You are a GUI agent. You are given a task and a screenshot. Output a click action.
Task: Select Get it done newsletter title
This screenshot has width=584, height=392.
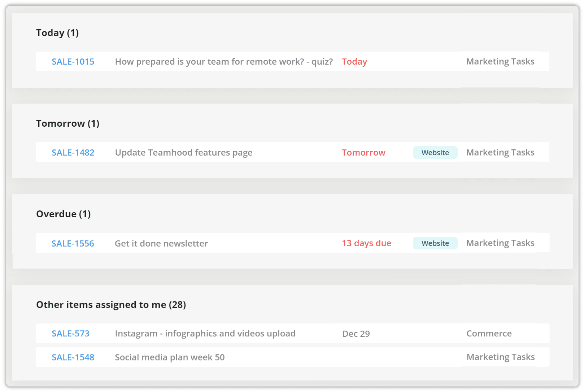point(161,244)
